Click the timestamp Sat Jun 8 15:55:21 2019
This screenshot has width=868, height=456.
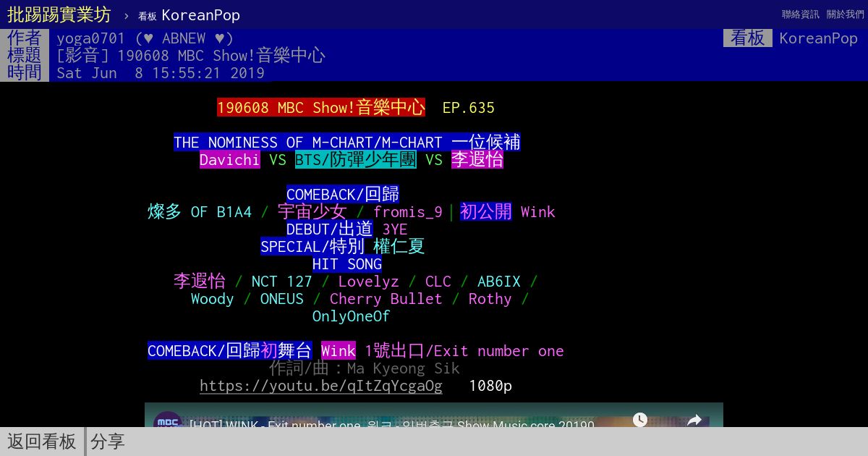click(x=161, y=73)
